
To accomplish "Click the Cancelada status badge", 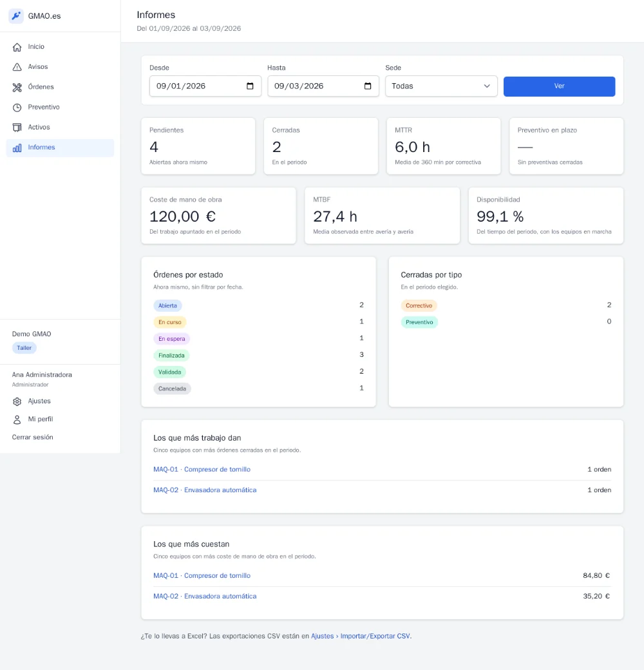I will coord(172,389).
